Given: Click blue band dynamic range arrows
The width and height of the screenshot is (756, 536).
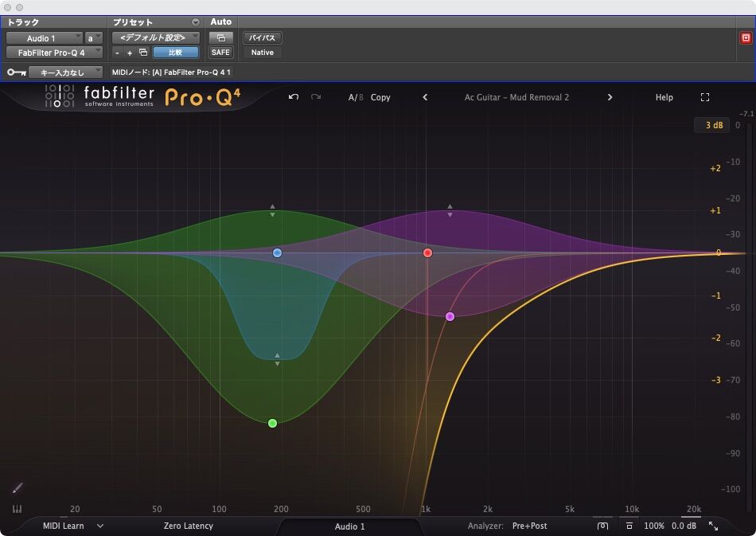Looking at the screenshot, I should click(277, 359).
